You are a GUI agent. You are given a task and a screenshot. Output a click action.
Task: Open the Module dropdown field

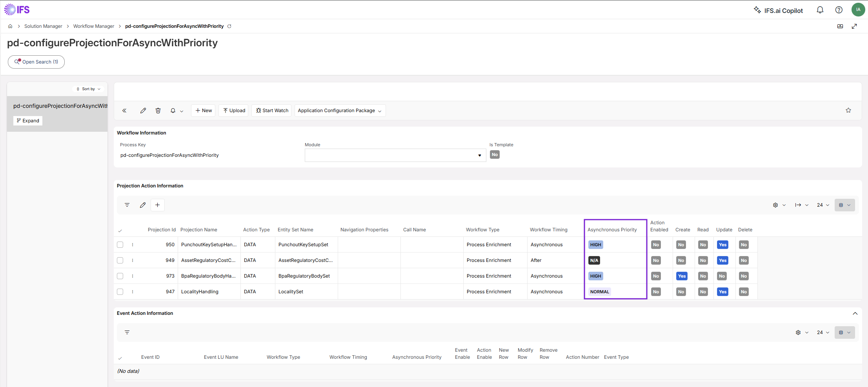pyautogui.click(x=395, y=155)
